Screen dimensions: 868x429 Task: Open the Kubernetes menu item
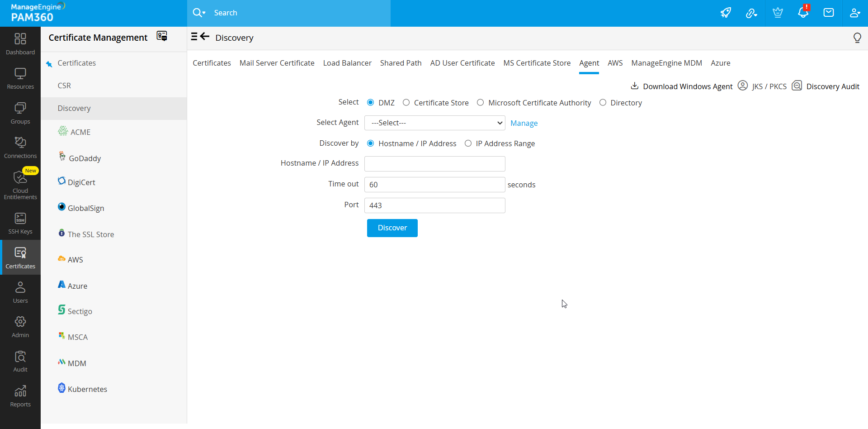tap(87, 389)
